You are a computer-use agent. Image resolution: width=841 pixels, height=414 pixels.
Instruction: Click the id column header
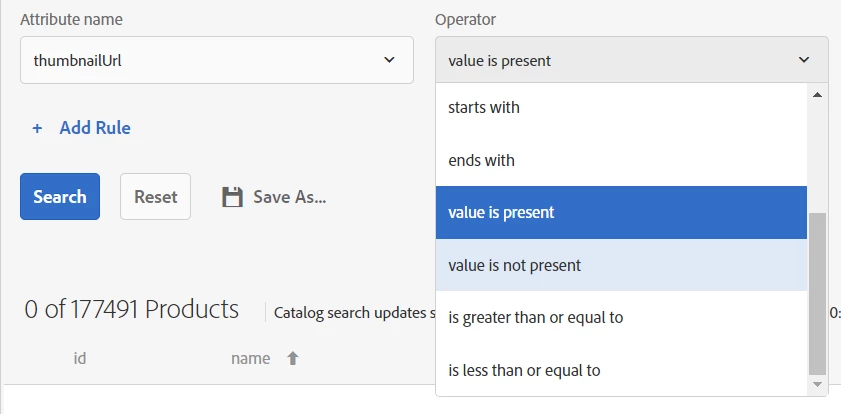(x=80, y=358)
